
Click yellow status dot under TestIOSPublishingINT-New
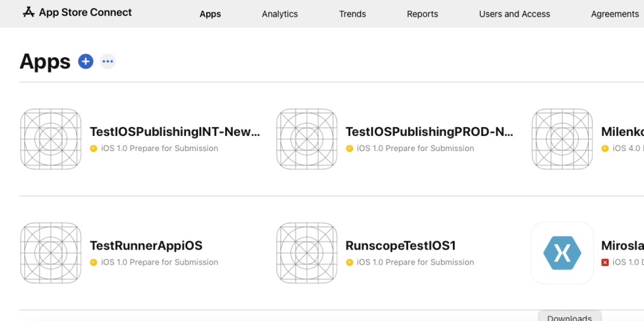coord(94,148)
